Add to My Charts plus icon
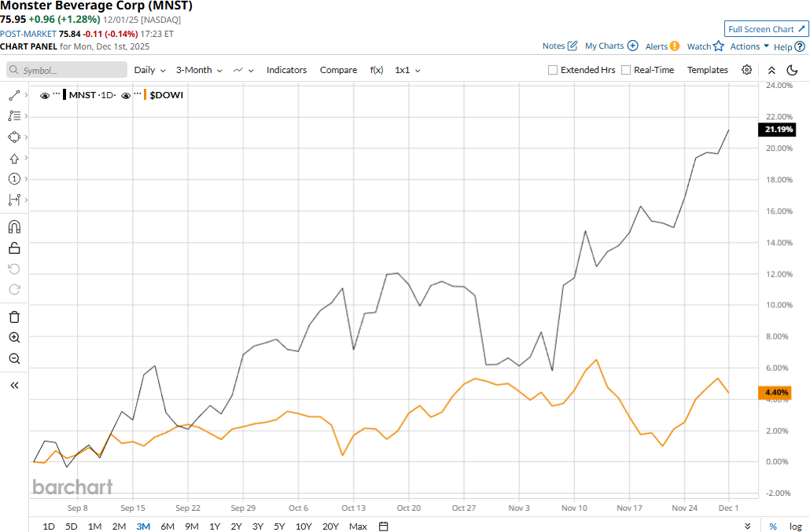Image resolution: width=810 pixels, height=532 pixels. [x=633, y=46]
